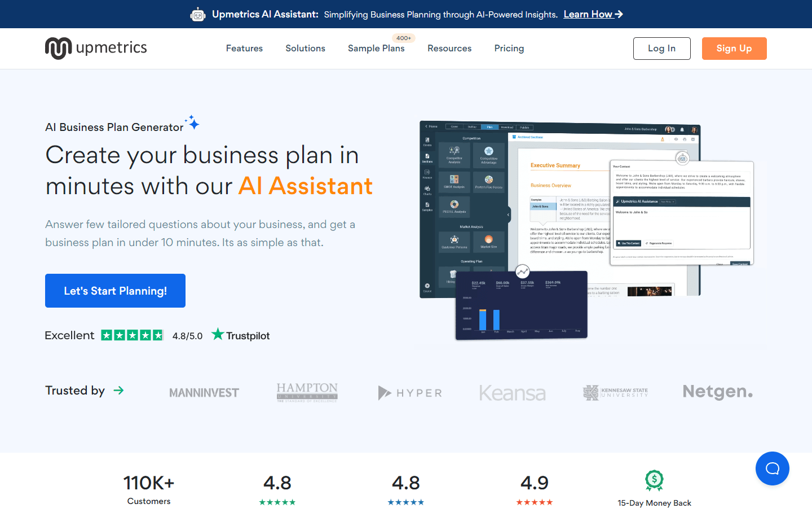Go to the Pricing page

[509, 49]
